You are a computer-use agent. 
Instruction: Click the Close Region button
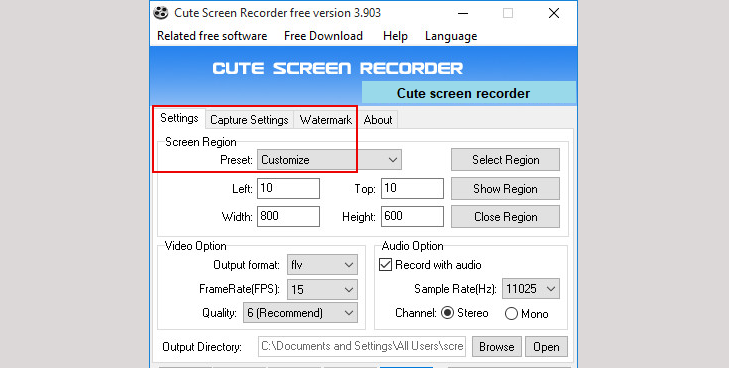505,217
